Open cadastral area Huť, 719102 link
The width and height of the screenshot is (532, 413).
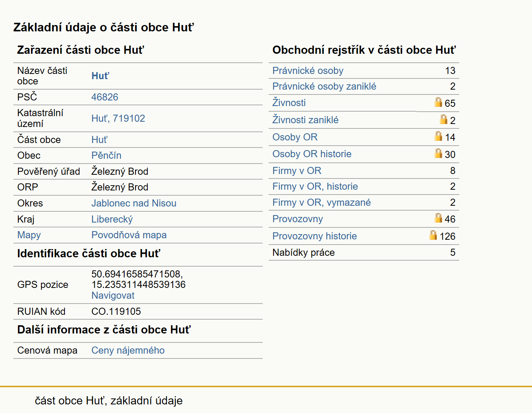click(118, 118)
